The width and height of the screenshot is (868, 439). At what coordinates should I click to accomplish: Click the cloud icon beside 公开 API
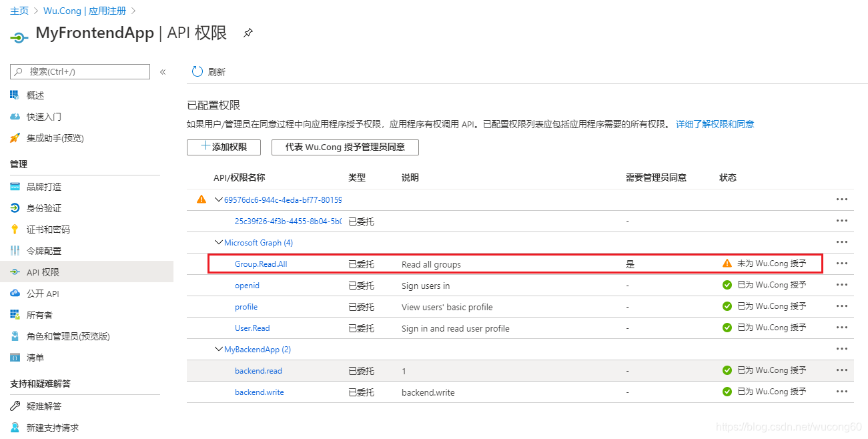coord(15,294)
